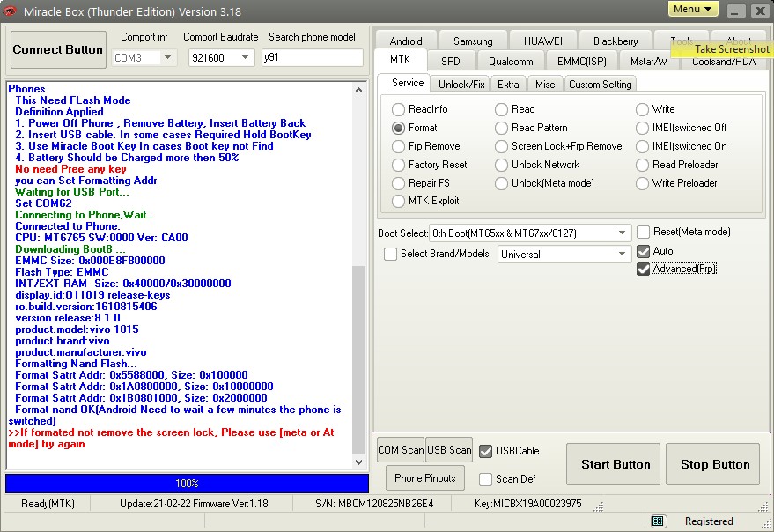
Task: Expand the Boot Select dropdown
Action: tap(623, 233)
